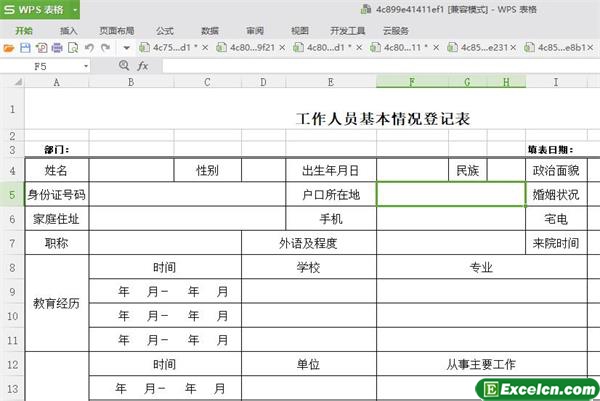600x401 pixels.
Task: Open the 插入 ribbon tab
Action: (69, 31)
